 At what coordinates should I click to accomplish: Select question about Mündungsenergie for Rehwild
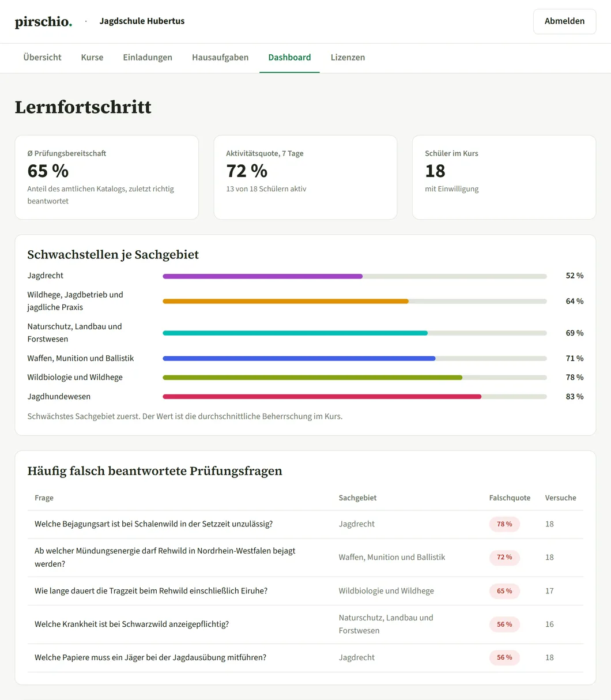click(x=165, y=557)
